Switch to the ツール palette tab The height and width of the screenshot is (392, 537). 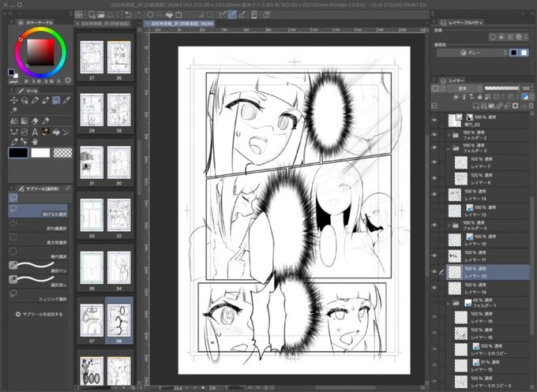pos(28,91)
